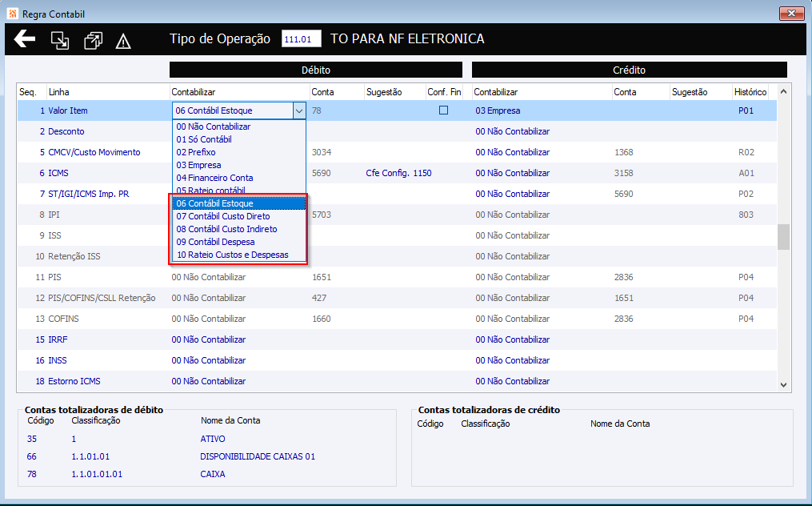Click debit account 5703 on IPI row
812x506 pixels.
[x=322, y=215]
